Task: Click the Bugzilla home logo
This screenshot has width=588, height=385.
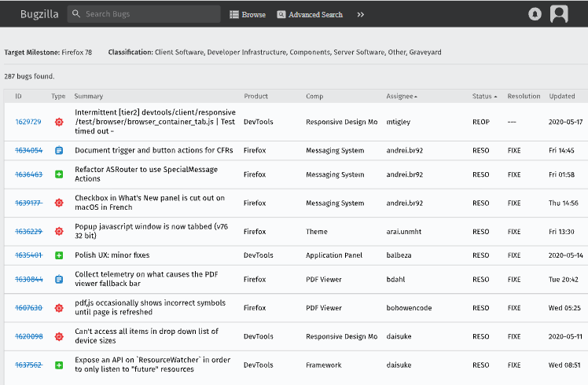Action: click(39, 14)
